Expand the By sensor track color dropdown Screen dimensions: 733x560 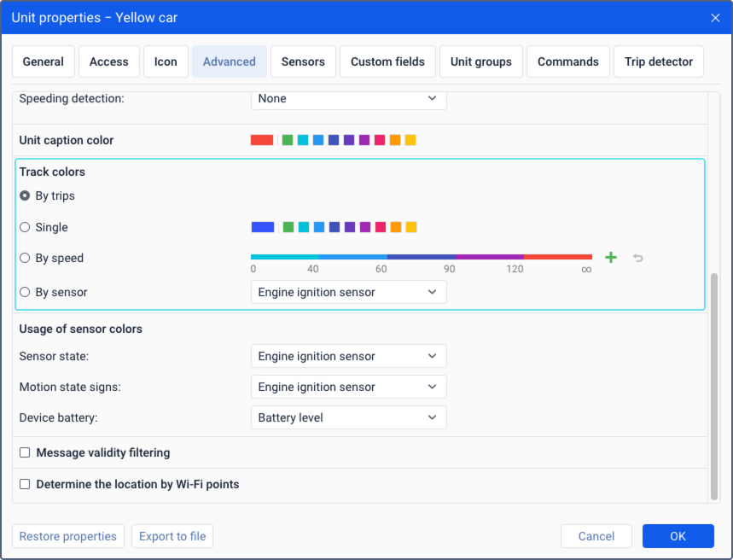[x=348, y=292]
